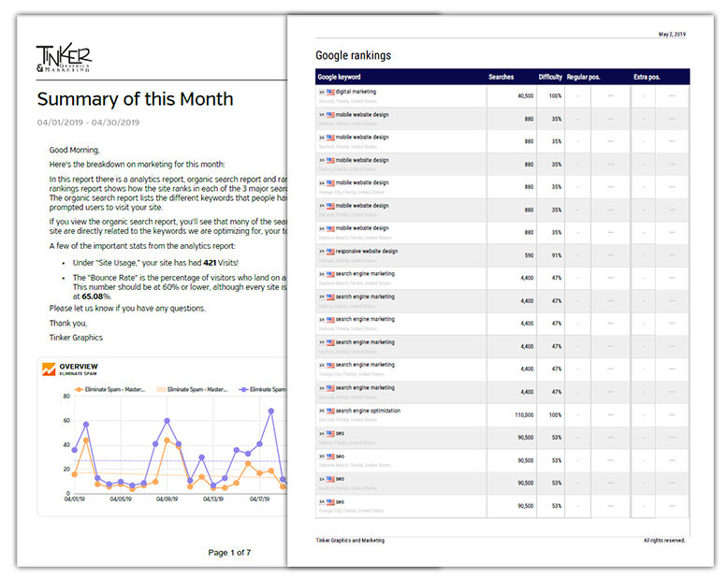This screenshot has height=579, width=728.
Task: Click flag icon of seo DeBary row
Action: tap(330, 433)
